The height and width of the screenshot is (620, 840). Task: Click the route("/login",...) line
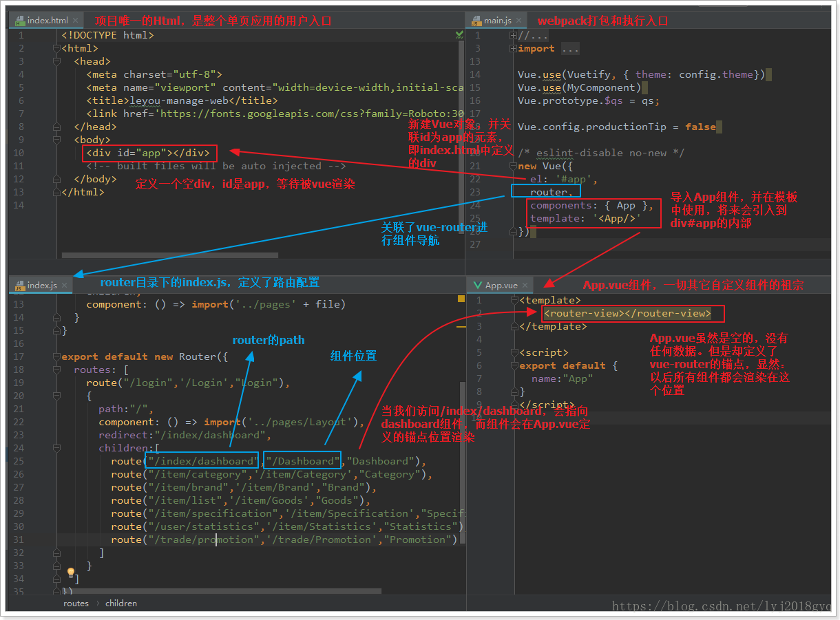click(x=188, y=383)
